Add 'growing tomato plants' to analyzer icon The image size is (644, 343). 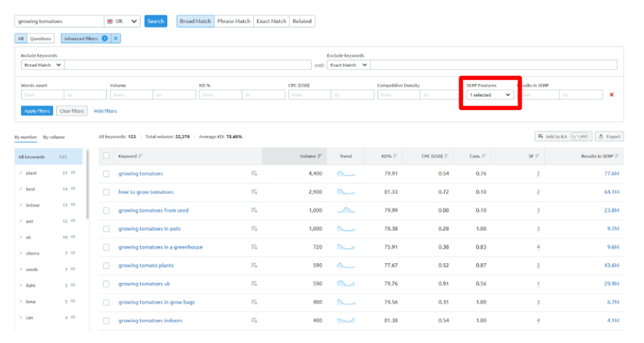(x=255, y=266)
